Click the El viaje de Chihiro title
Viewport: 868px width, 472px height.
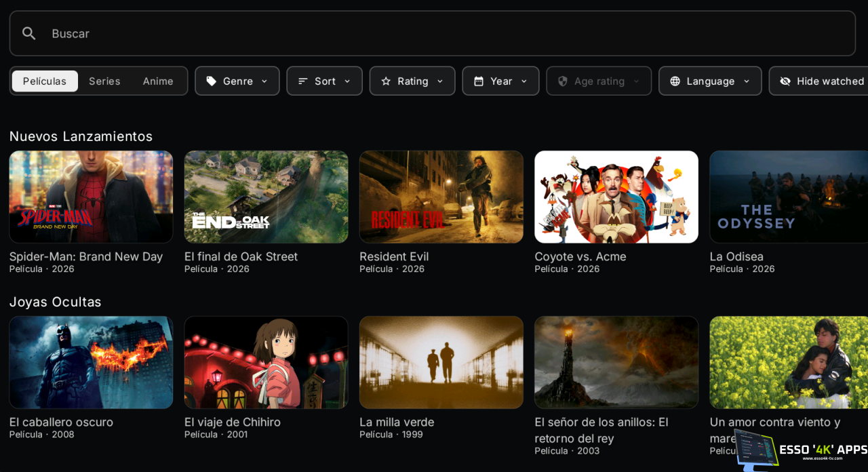coord(233,422)
